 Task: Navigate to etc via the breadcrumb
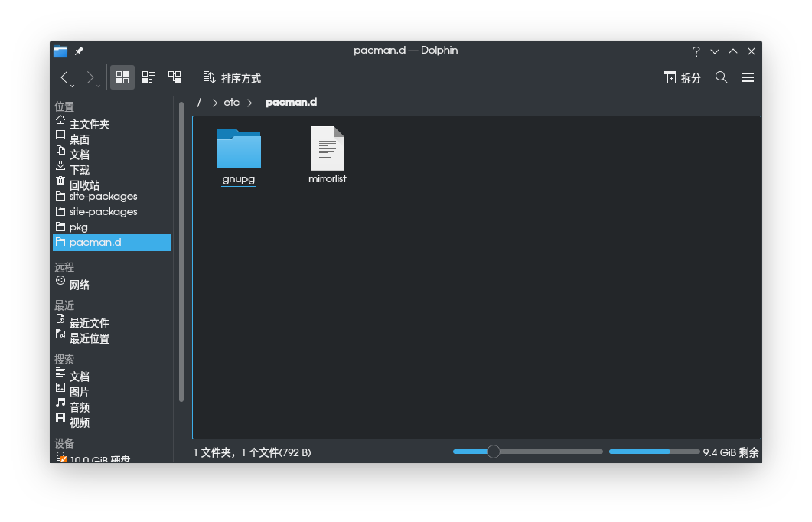[232, 102]
